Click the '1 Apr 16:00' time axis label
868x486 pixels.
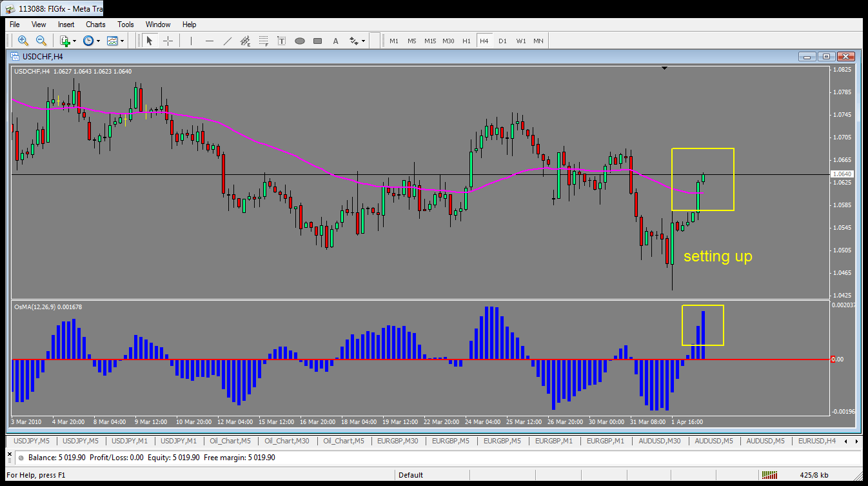point(686,421)
